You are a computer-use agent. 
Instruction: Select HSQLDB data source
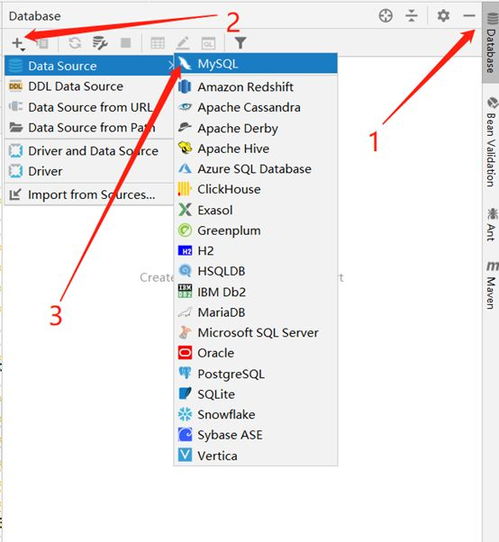256,271
